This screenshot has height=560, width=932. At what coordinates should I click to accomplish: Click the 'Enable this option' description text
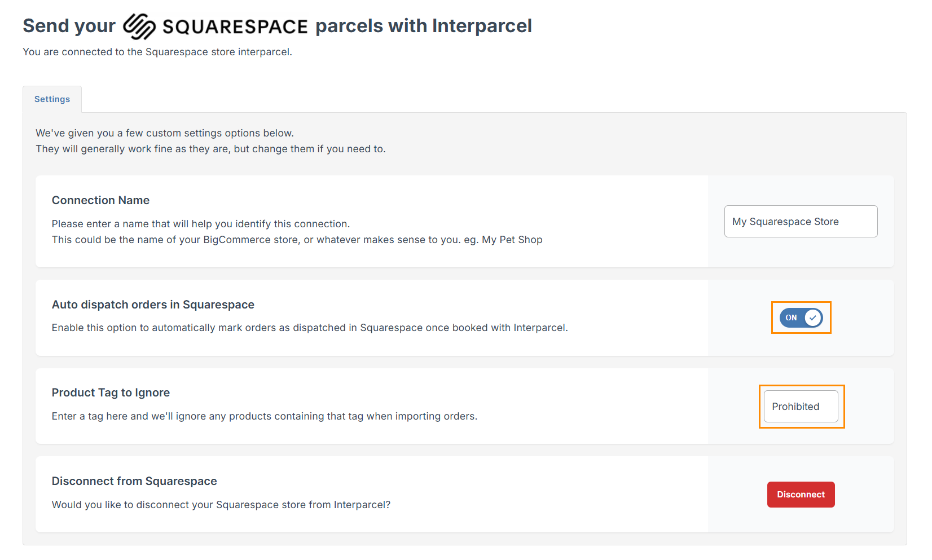coord(310,328)
